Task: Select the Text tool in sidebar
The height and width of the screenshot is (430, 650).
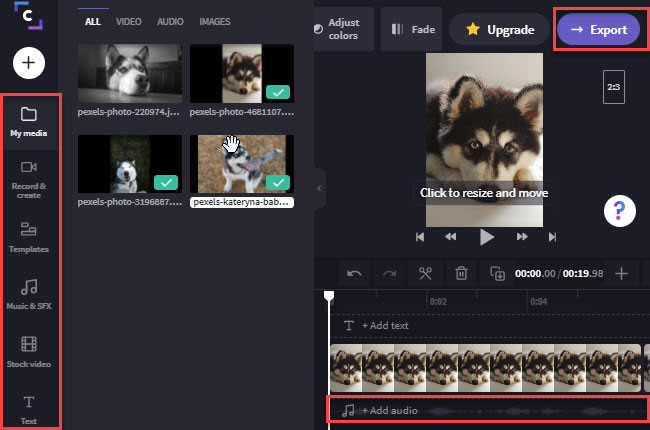Action: click(29, 408)
